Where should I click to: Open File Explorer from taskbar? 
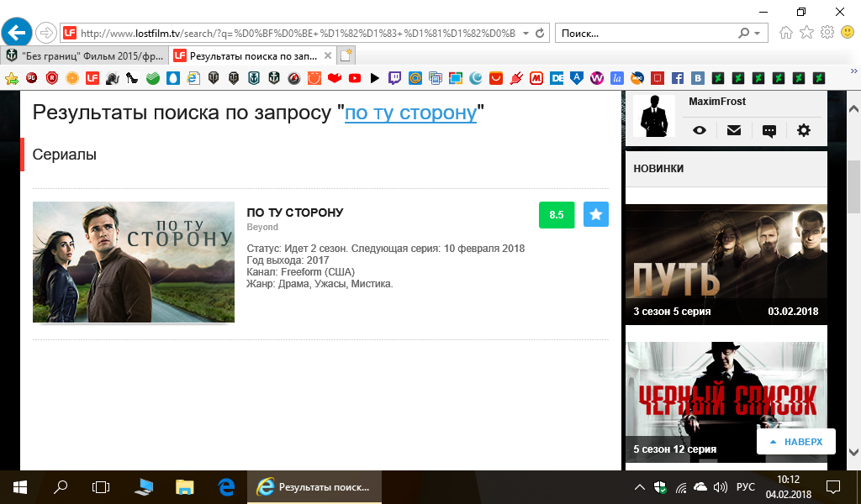[184, 487]
